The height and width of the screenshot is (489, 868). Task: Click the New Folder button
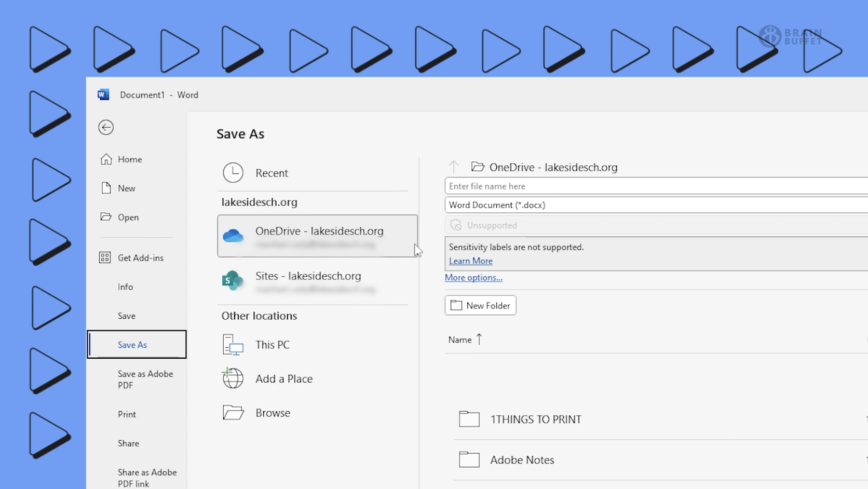click(480, 305)
